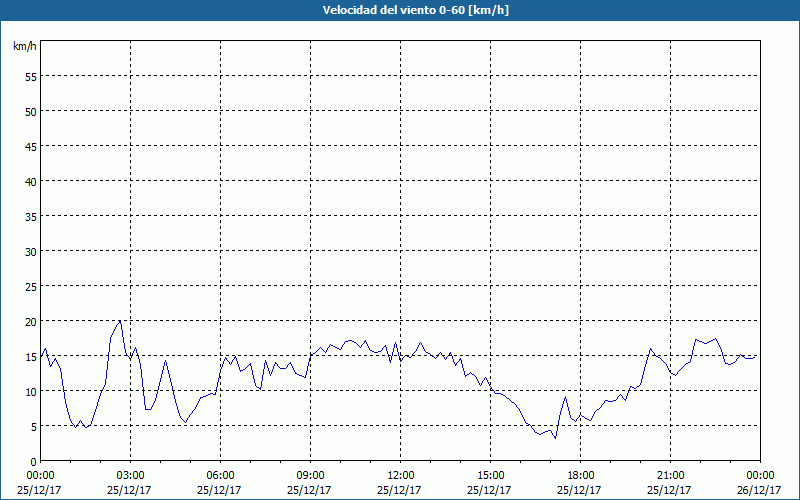Select the 40 y-axis label

31,182
